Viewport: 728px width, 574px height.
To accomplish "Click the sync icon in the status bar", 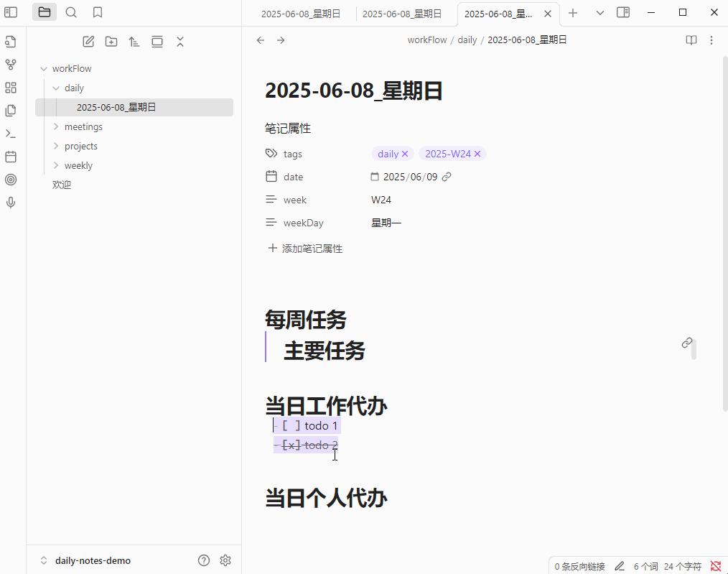I will (x=715, y=565).
